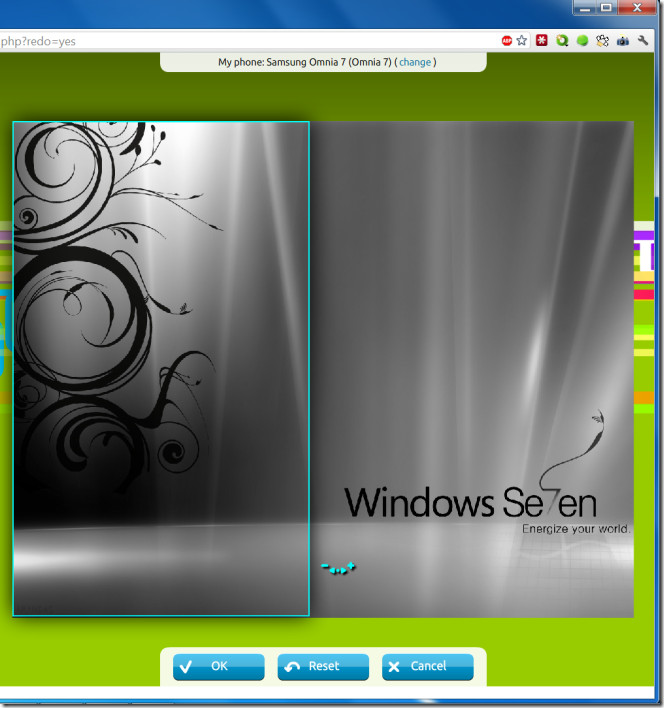This screenshot has width=664, height=708.
Task: Click the 'Windows Se7en' wallpaper text area
Action: tap(470, 502)
